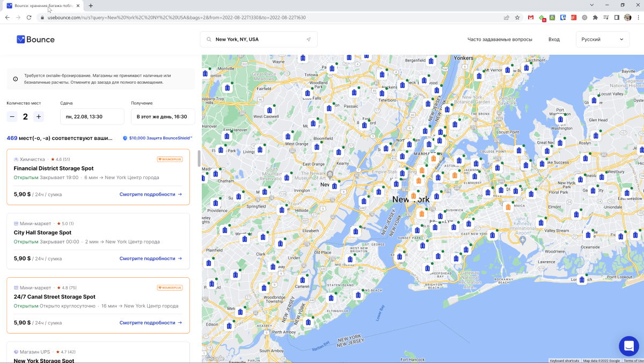This screenshot has width=644, height=363.
Task: Click BouncePlus badge on Financial District card
Action: 170,159
